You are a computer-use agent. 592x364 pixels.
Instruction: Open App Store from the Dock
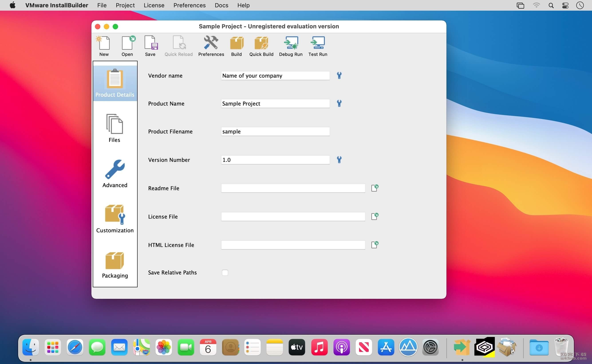click(386, 347)
